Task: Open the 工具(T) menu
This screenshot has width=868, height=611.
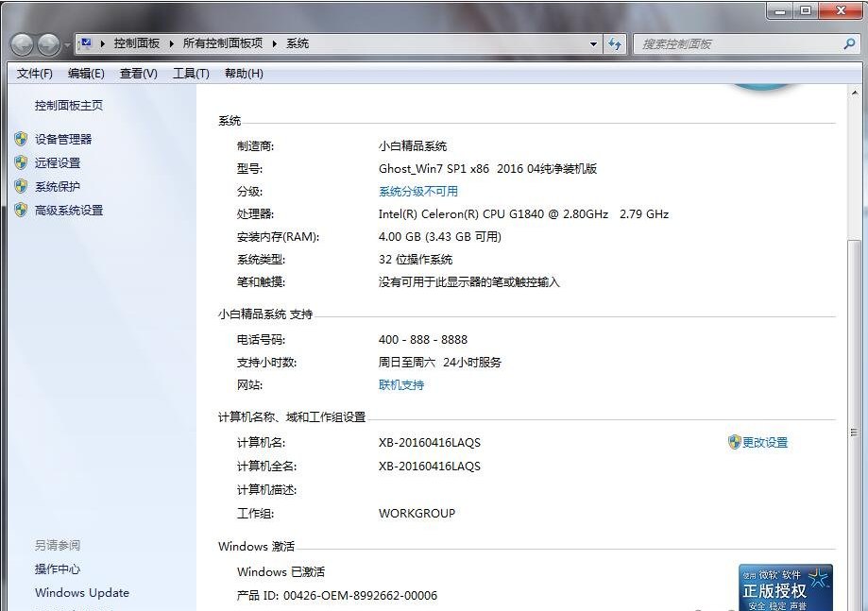Action: tap(190, 74)
